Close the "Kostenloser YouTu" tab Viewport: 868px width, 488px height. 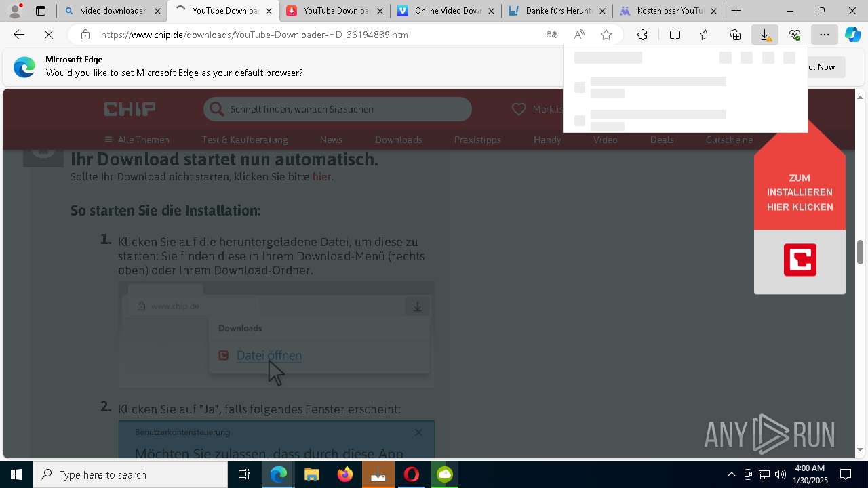[713, 11]
